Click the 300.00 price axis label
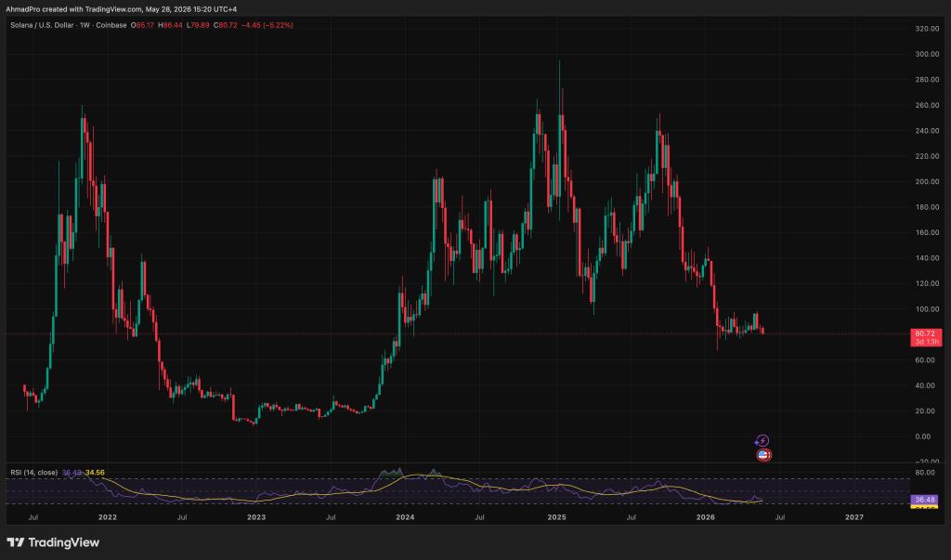The width and height of the screenshot is (951, 560). point(927,54)
